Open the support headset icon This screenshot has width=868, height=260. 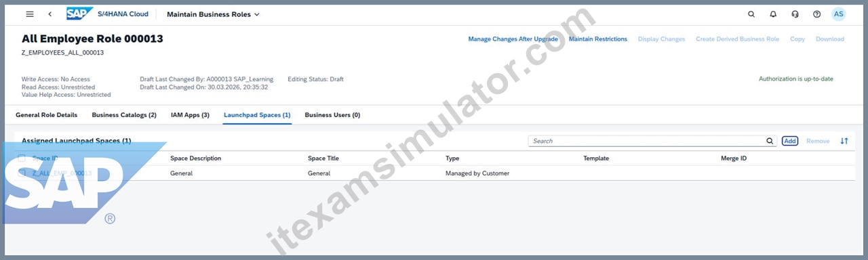(795, 14)
